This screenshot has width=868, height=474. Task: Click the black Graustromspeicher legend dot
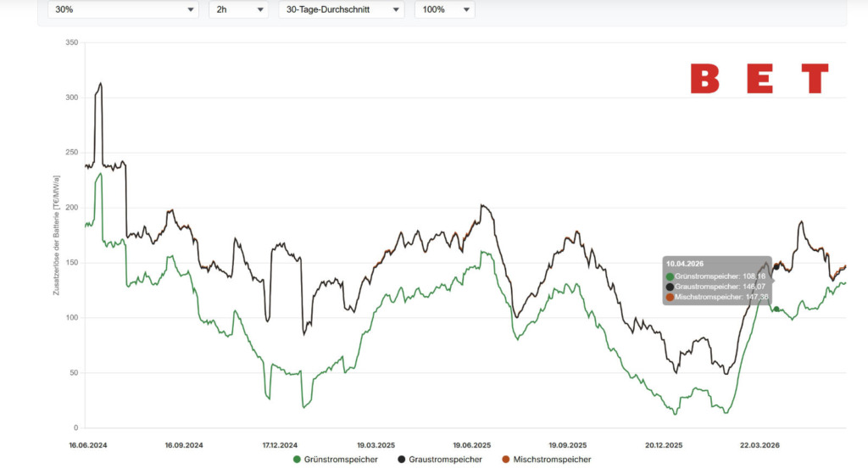tap(401, 460)
